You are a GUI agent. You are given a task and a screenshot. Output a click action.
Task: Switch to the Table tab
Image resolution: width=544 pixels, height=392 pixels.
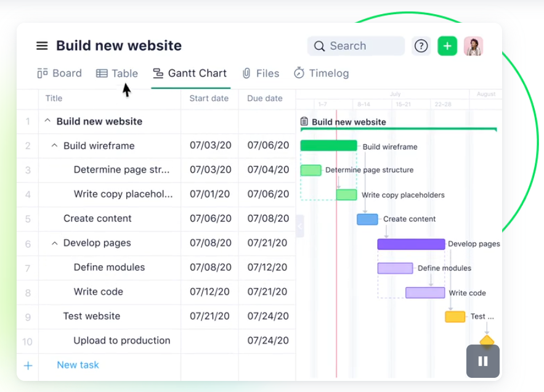pyautogui.click(x=117, y=73)
